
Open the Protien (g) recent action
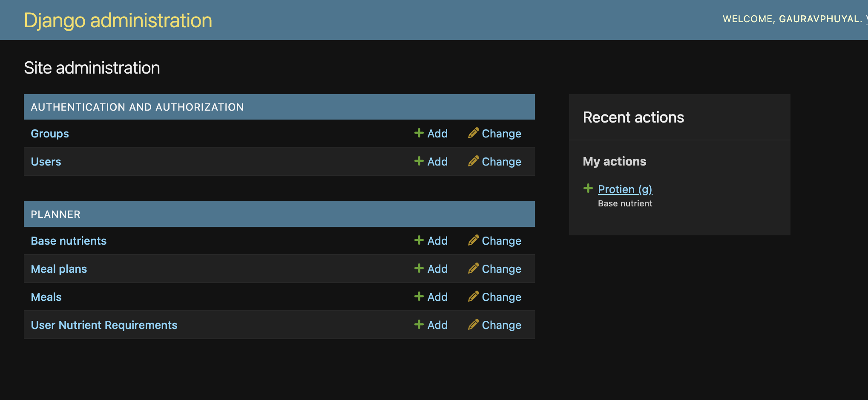click(625, 189)
